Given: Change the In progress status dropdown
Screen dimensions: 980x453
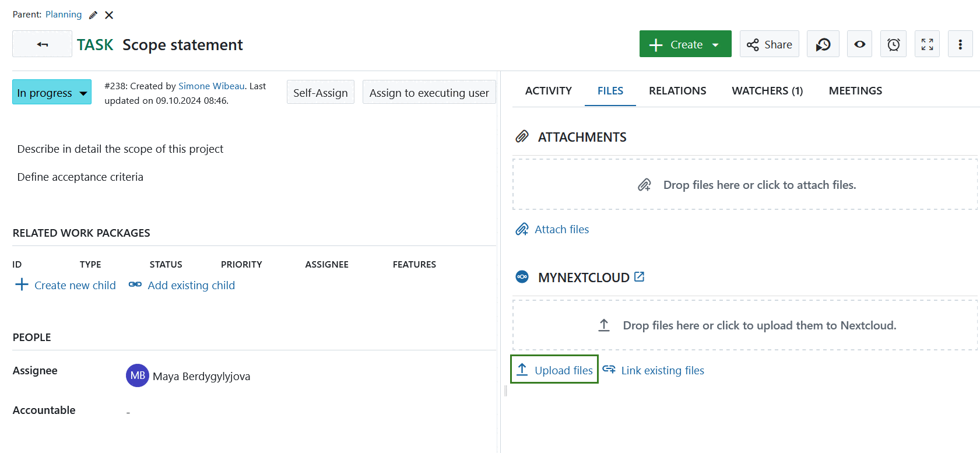Looking at the screenshot, I should point(52,93).
